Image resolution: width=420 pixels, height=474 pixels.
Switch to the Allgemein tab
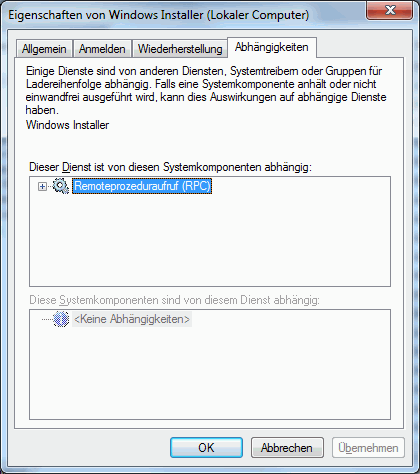(44, 49)
